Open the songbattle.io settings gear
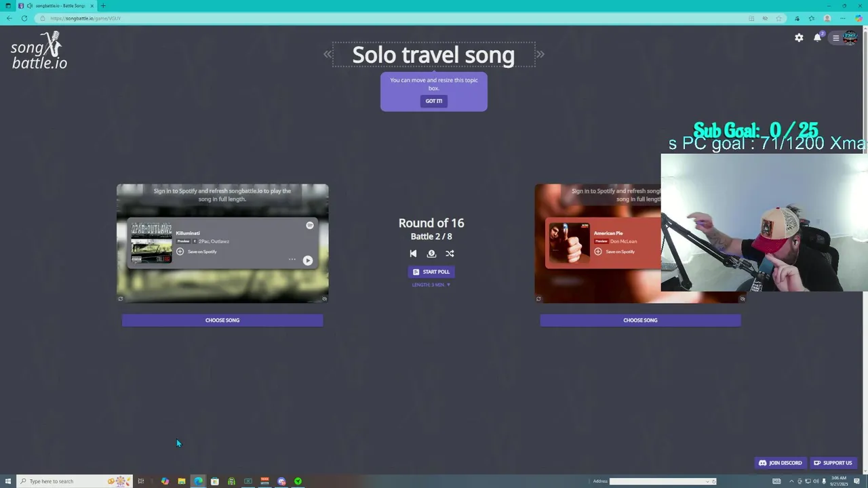868x488 pixels. [x=799, y=38]
